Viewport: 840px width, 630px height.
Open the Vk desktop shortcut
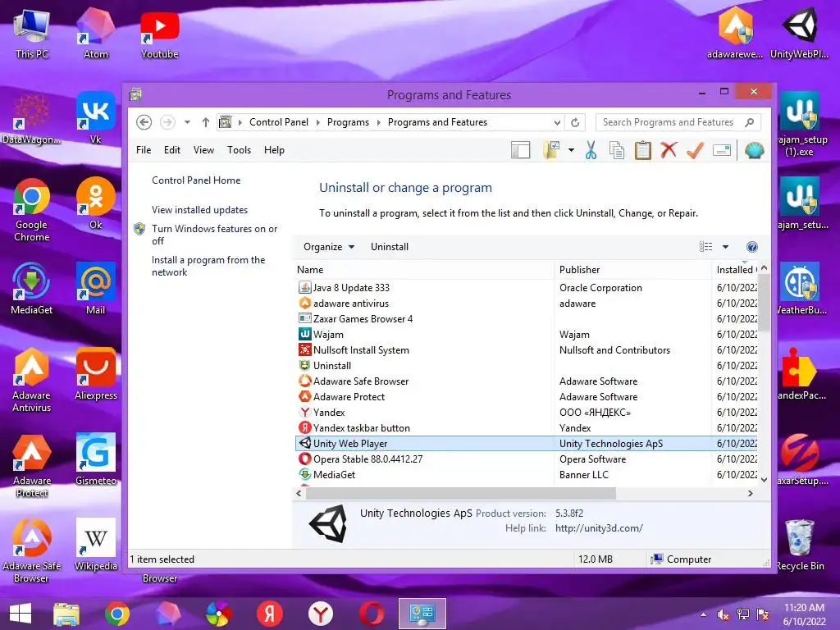[x=95, y=118]
